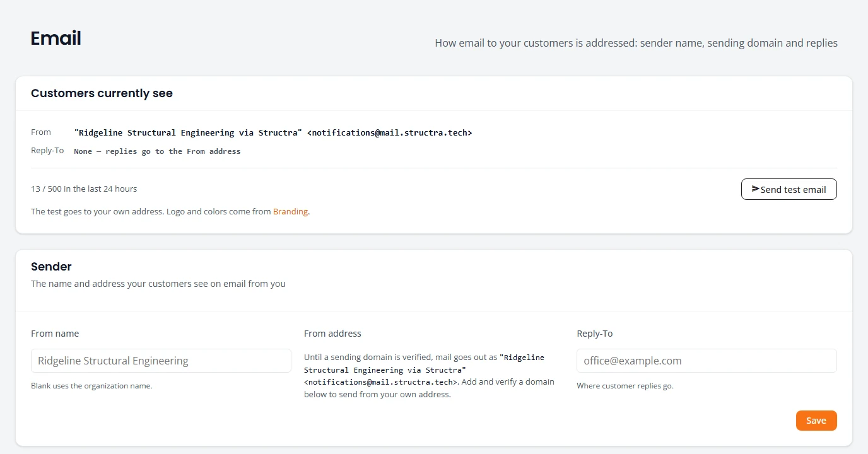Click the page description about sender name and domain
868x454 pixels.
[636, 44]
